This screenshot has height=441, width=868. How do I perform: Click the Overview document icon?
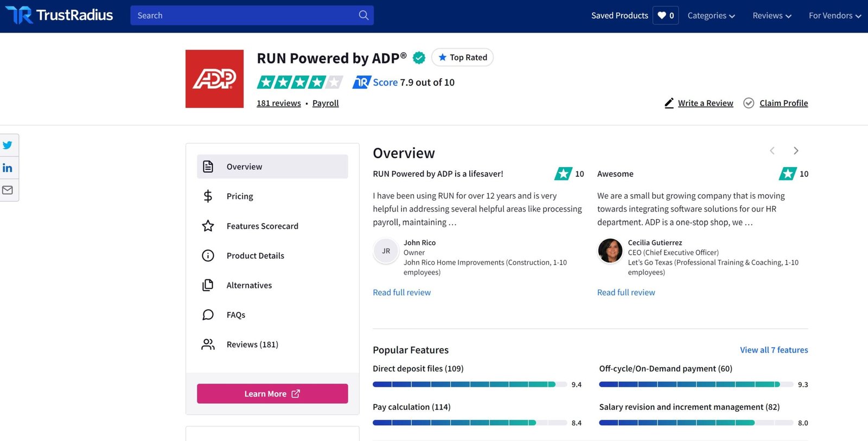pyautogui.click(x=208, y=167)
